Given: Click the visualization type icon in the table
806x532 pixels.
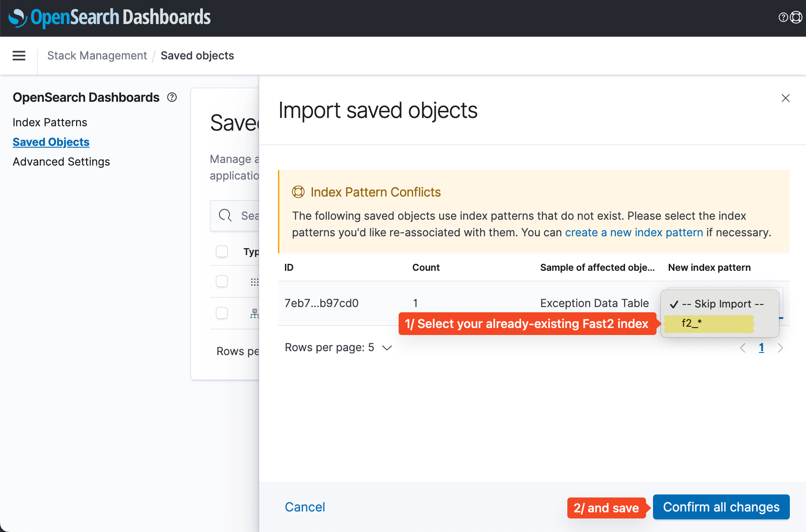Looking at the screenshot, I should coord(255,313).
